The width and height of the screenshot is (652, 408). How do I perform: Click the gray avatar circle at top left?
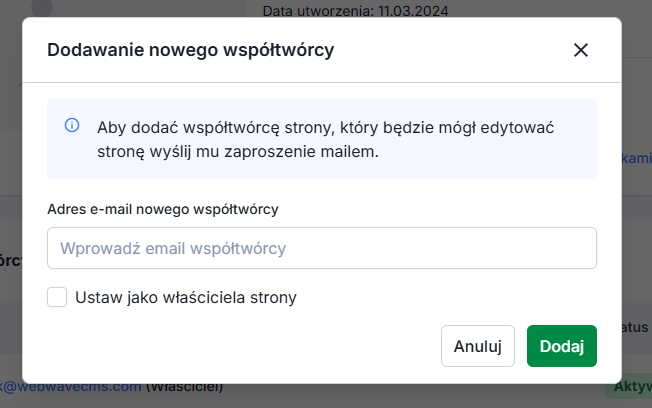(40, 6)
